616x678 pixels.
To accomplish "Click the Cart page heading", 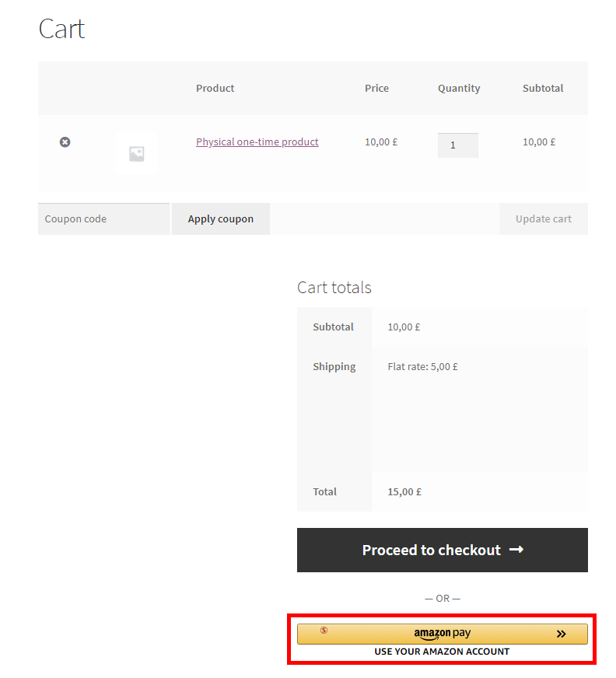I will point(61,29).
